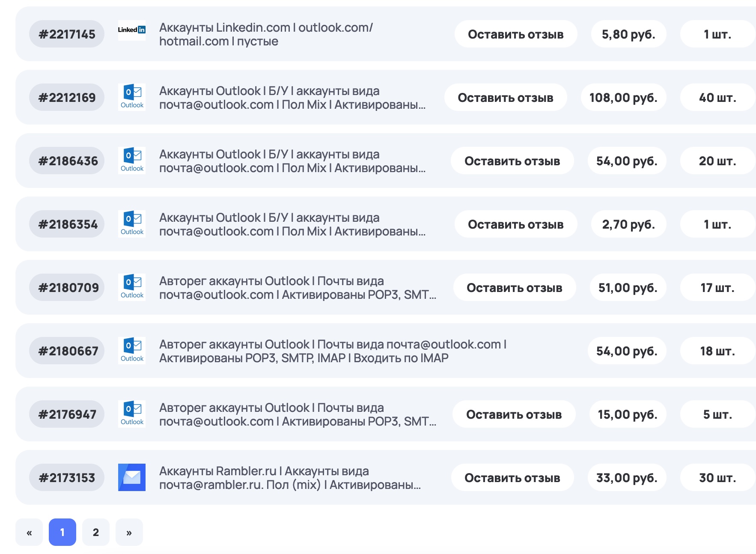Select page 1 in pagination
This screenshot has height=554, width=756.
click(x=63, y=532)
